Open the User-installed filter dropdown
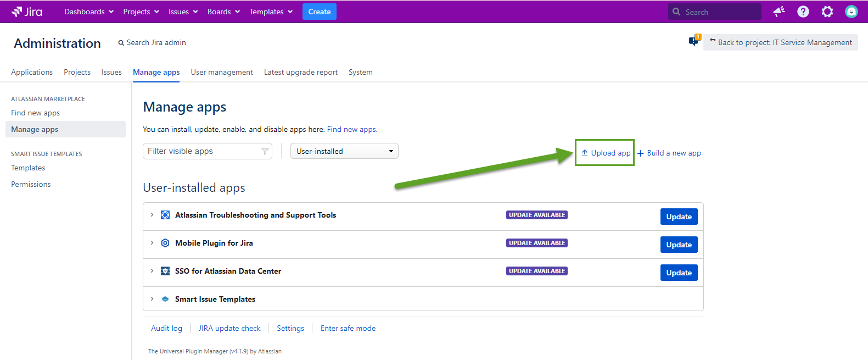 tap(344, 151)
